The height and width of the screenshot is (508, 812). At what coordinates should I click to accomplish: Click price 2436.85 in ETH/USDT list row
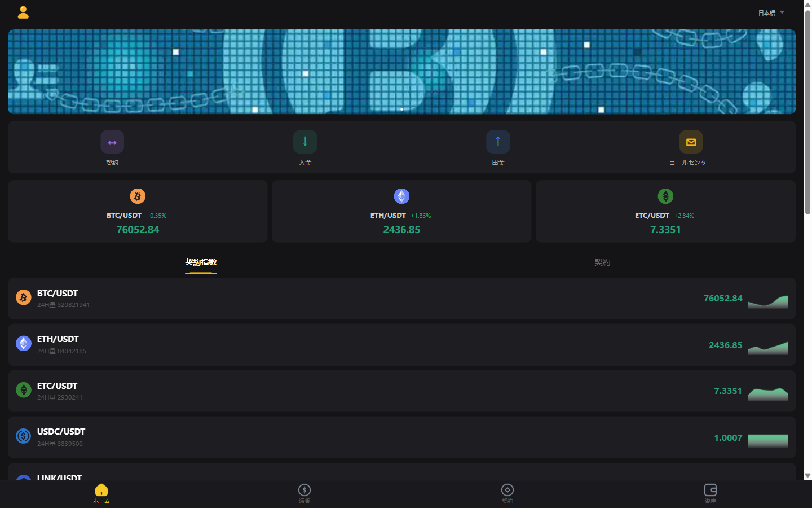click(726, 345)
